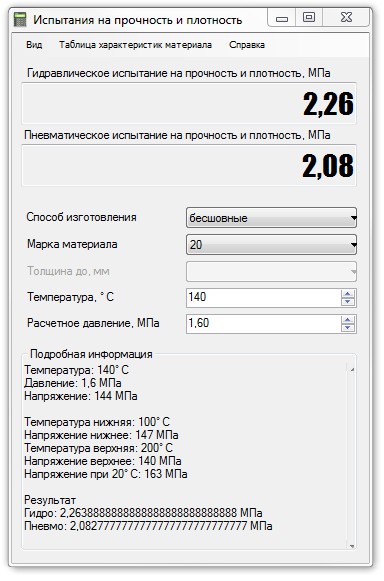Decrease Температура with down arrow
Screen dimensions: 384x581
tap(348, 302)
